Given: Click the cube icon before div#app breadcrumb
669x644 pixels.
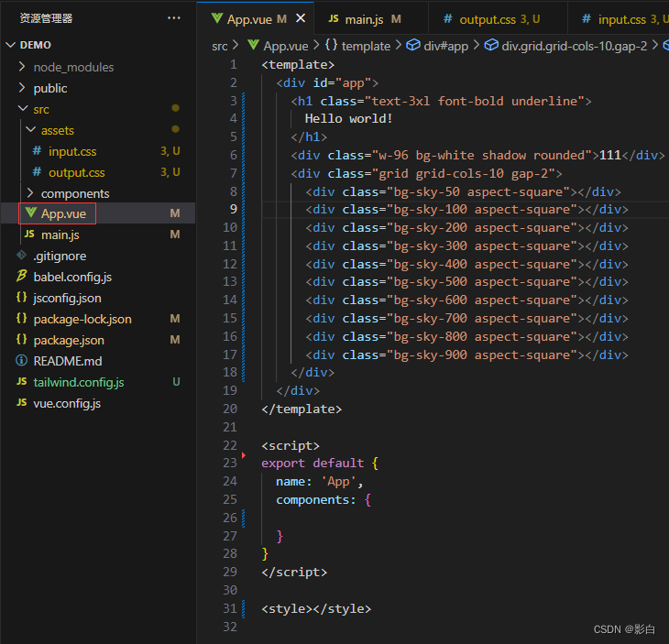Looking at the screenshot, I should point(413,45).
